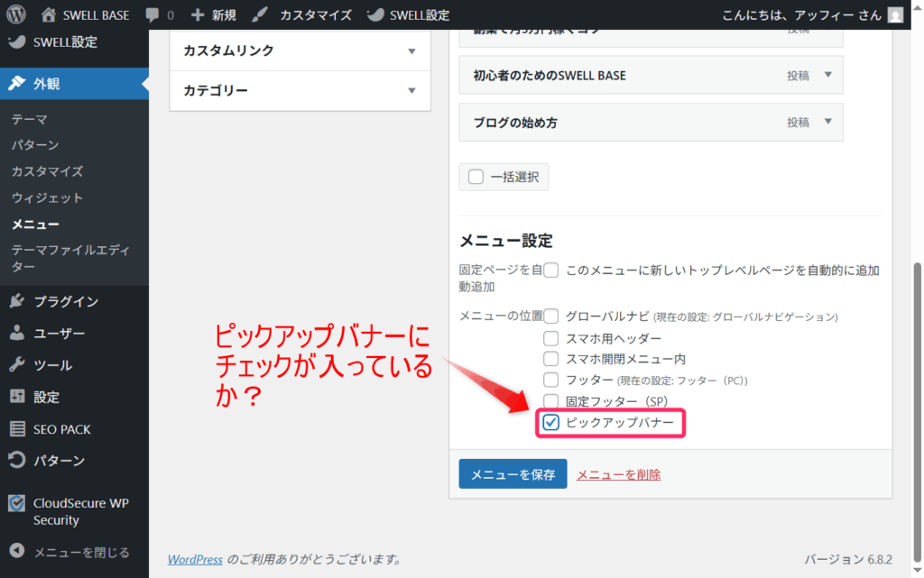
Task: Open パターン under 外観 submenu
Action: tap(35, 145)
